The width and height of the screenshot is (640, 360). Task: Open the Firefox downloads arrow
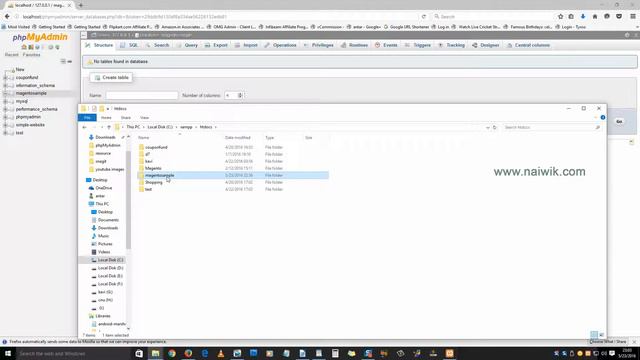pos(583,16)
